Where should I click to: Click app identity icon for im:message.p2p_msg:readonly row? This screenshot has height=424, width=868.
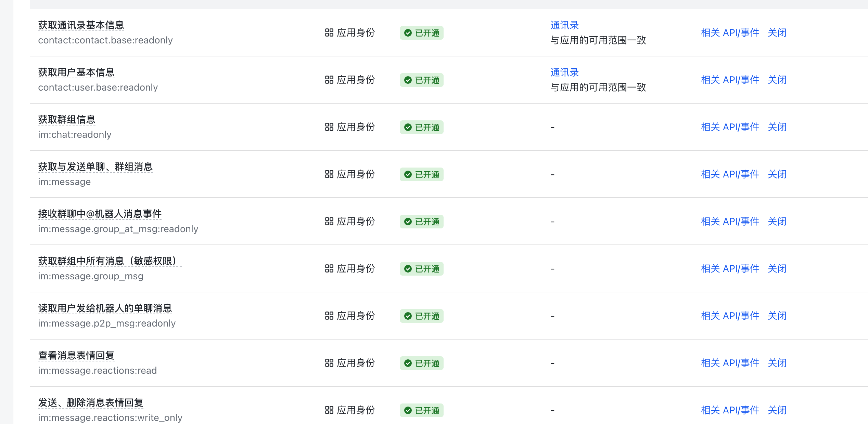pos(329,316)
